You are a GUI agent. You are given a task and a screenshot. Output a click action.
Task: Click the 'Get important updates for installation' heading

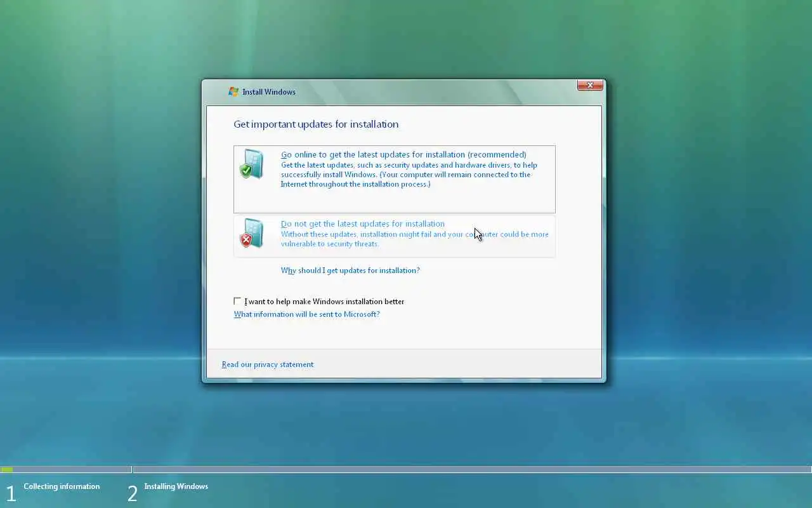316,124
